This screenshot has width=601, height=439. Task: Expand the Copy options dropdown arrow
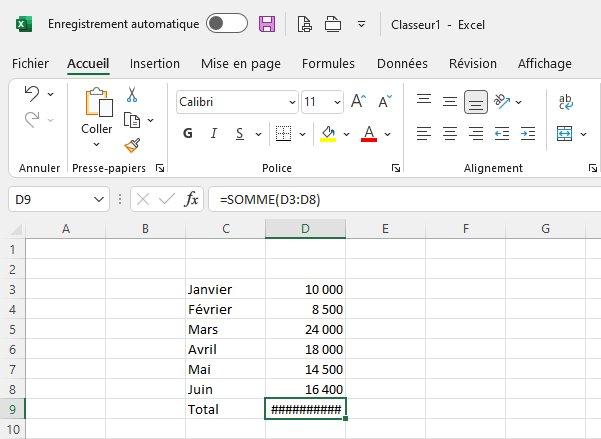pyautogui.click(x=151, y=120)
